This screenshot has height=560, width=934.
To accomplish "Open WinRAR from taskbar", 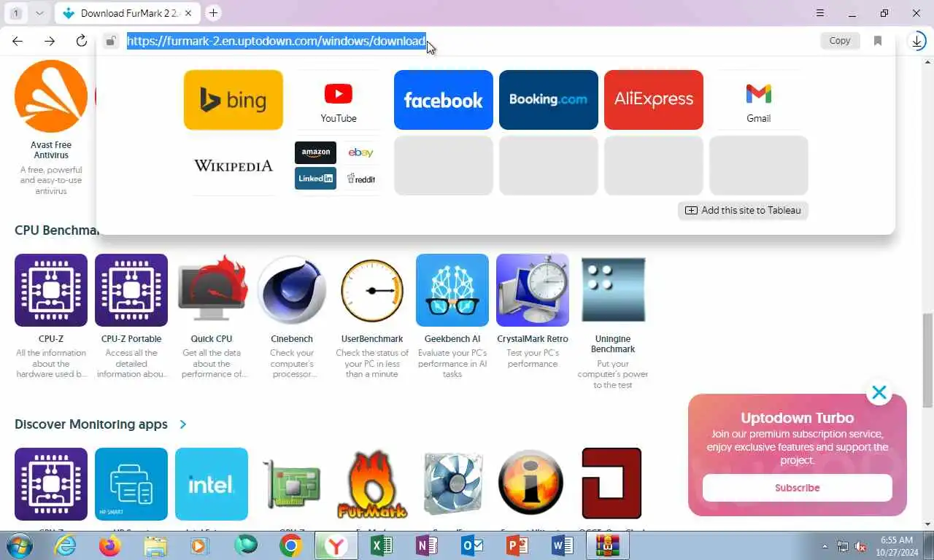I will tap(608, 545).
